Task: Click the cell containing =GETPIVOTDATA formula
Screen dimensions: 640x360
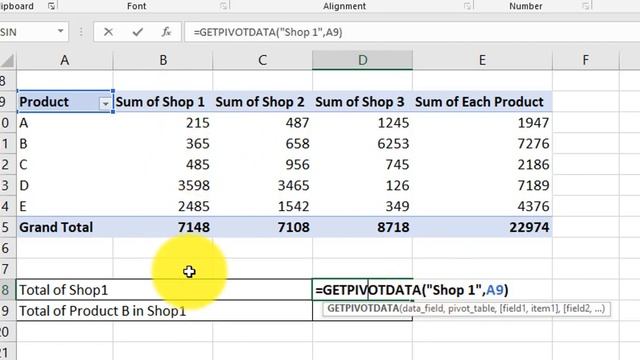Action: [x=362, y=290]
